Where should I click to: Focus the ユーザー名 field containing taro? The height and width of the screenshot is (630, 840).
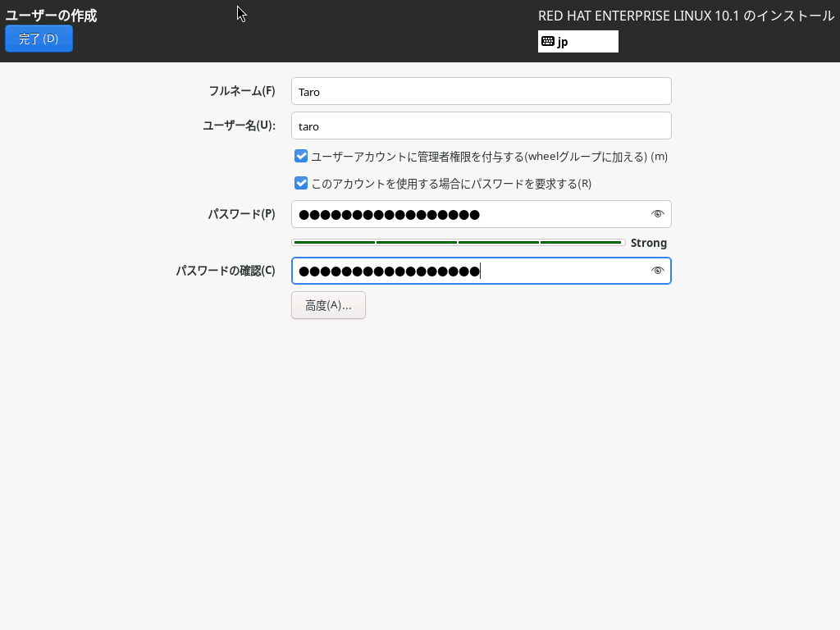pyautogui.click(x=481, y=126)
